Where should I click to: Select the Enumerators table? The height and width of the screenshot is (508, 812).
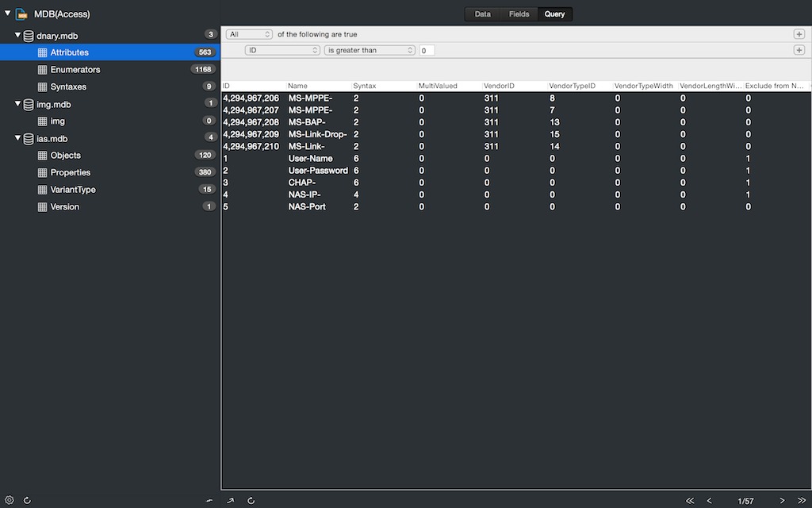75,70
